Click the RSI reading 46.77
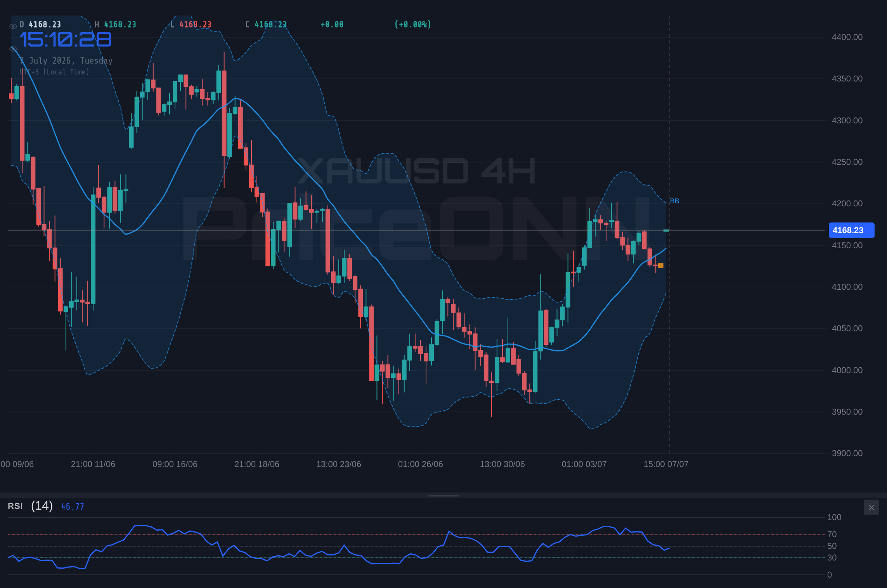The height and width of the screenshot is (588, 887). 73,507
